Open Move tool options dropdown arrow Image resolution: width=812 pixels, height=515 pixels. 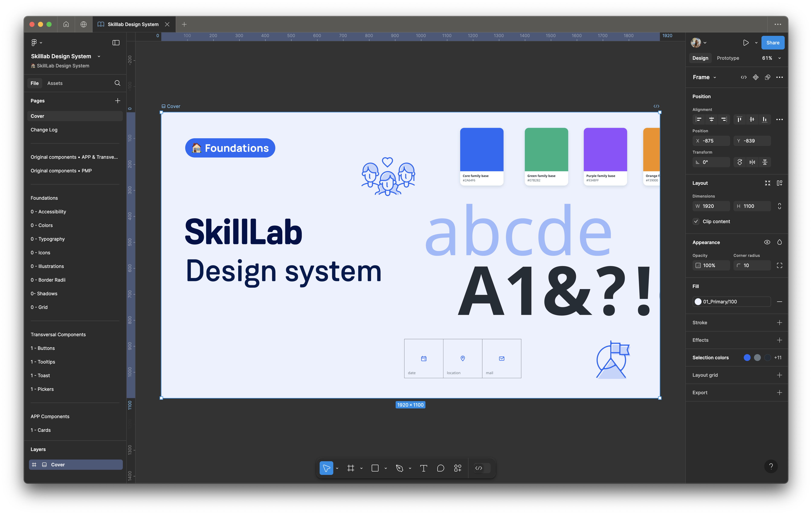(337, 468)
